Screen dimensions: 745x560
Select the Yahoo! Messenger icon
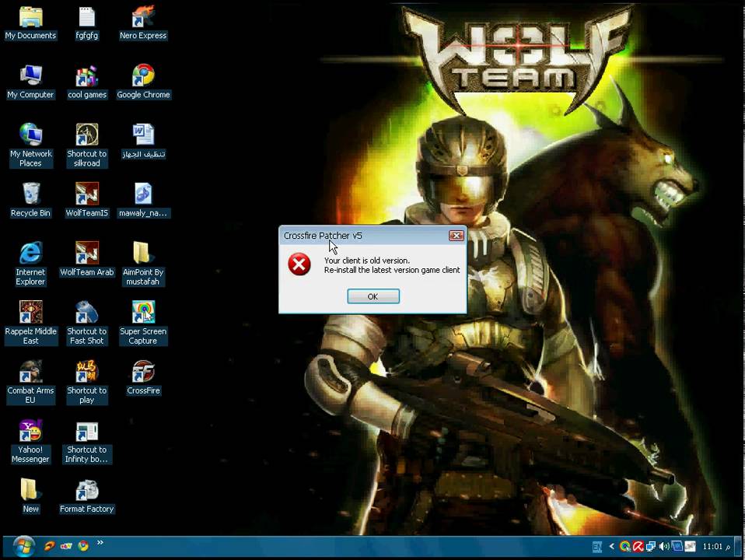pos(30,441)
